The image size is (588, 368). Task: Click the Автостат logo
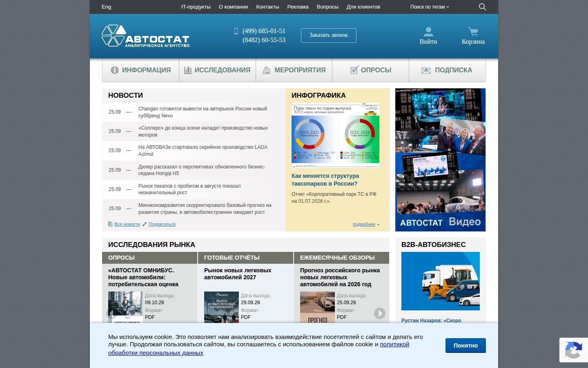(145, 36)
